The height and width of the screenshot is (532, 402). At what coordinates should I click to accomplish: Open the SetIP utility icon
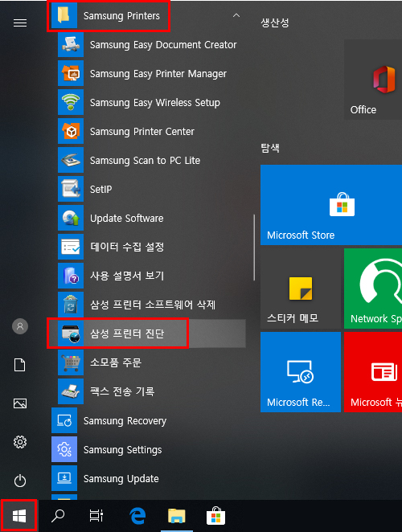(71, 189)
